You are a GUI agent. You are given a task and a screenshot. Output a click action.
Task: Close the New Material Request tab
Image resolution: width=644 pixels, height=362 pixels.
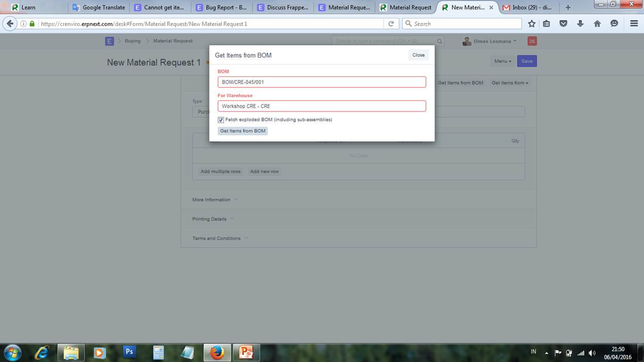point(491,8)
